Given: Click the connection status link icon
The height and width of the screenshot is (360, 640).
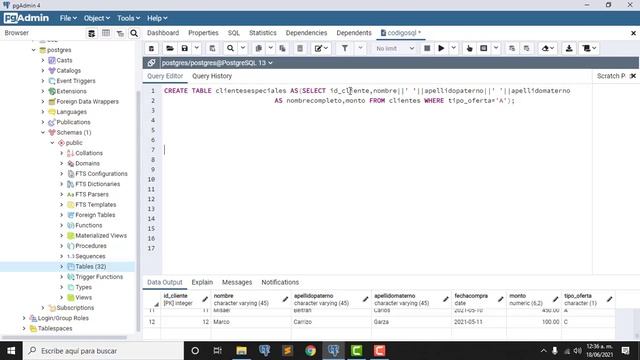Looking at the screenshot, I should click(151, 63).
